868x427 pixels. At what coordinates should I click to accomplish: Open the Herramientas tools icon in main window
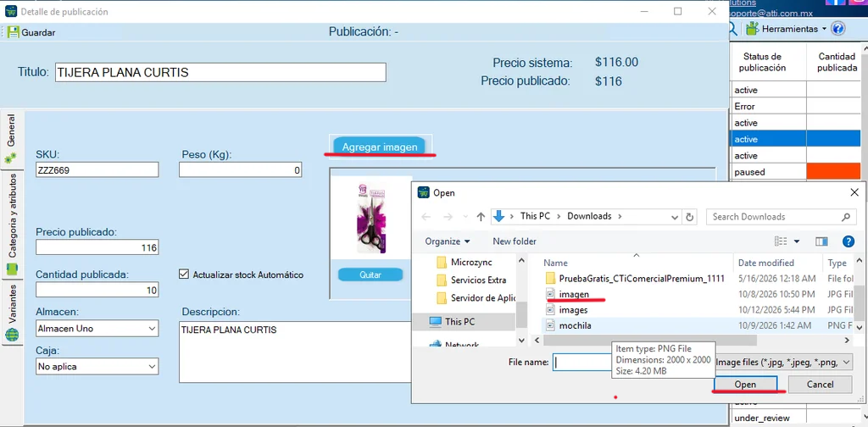[x=752, y=28]
